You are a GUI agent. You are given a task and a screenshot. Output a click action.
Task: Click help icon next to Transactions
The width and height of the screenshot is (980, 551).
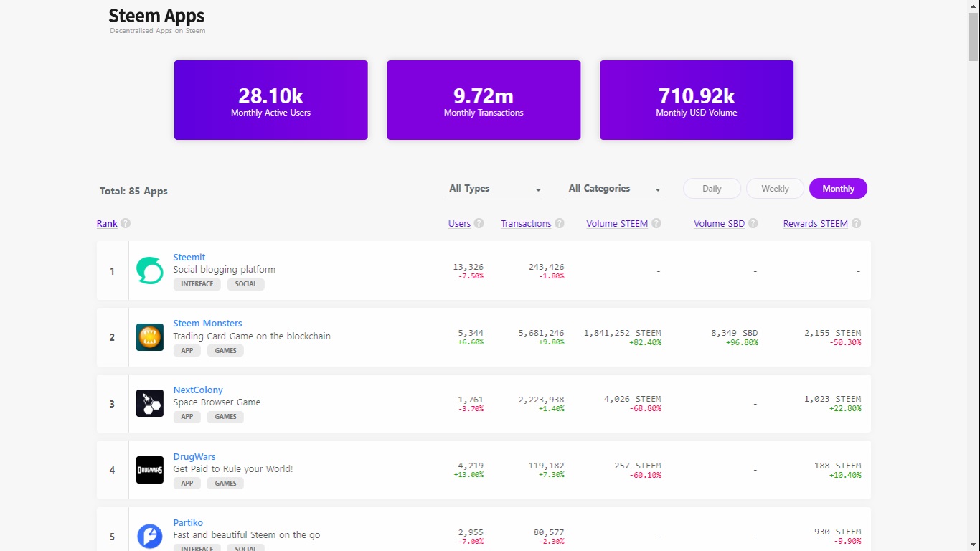tap(560, 223)
